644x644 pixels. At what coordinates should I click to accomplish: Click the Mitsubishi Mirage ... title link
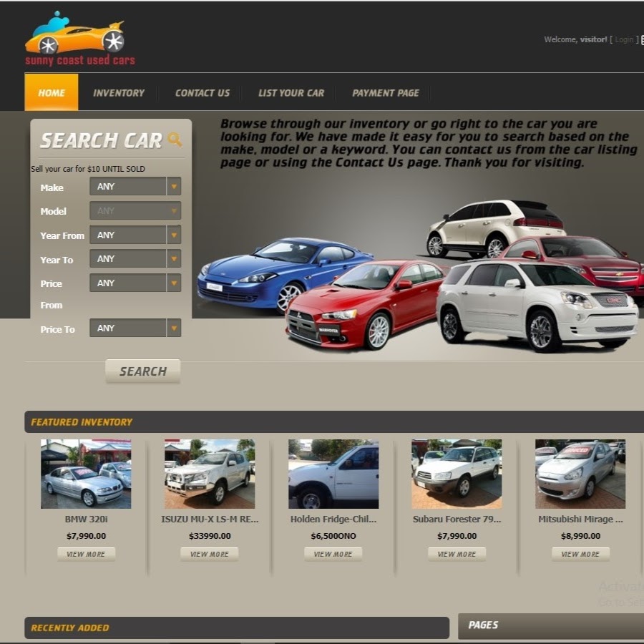click(x=580, y=519)
